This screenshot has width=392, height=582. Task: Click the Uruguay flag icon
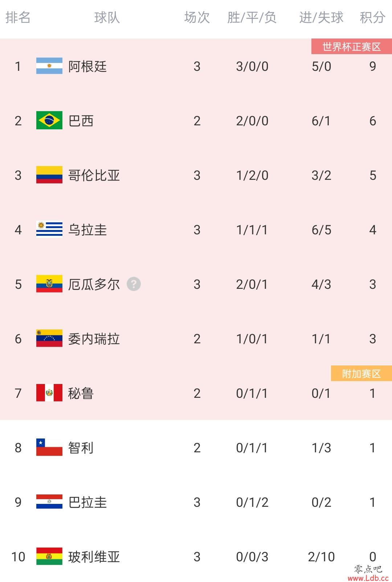coord(49,230)
